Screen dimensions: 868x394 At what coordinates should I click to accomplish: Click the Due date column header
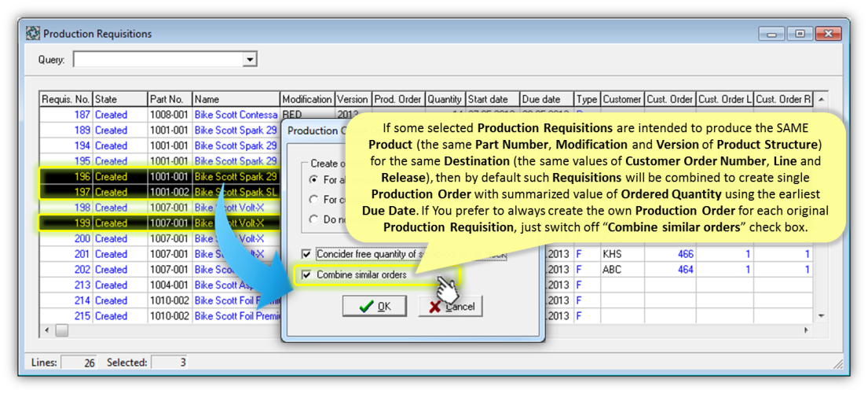click(547, 99)
